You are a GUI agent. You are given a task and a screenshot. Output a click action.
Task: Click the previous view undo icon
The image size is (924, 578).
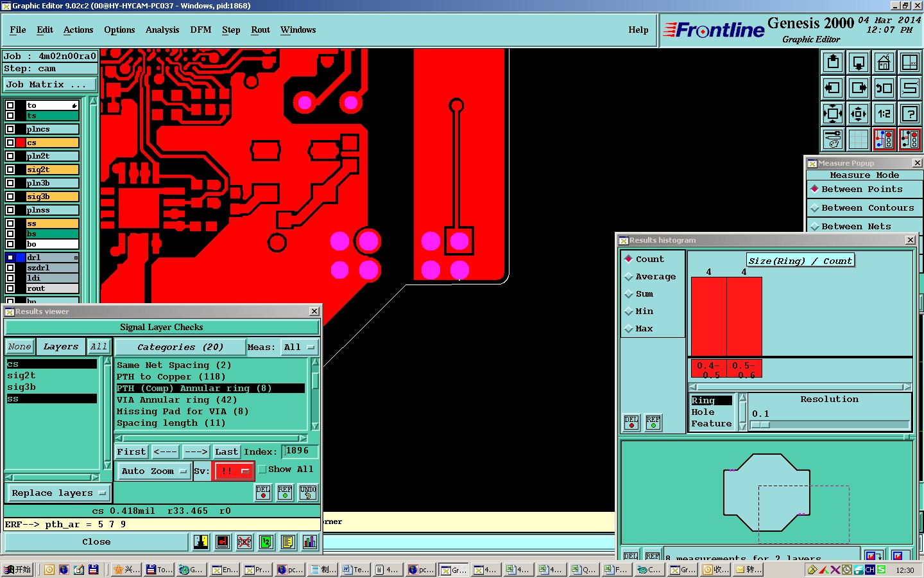click(884, 88)
